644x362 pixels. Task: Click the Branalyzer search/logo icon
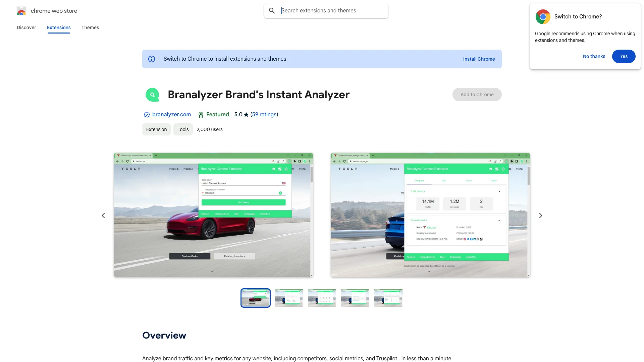152,95
